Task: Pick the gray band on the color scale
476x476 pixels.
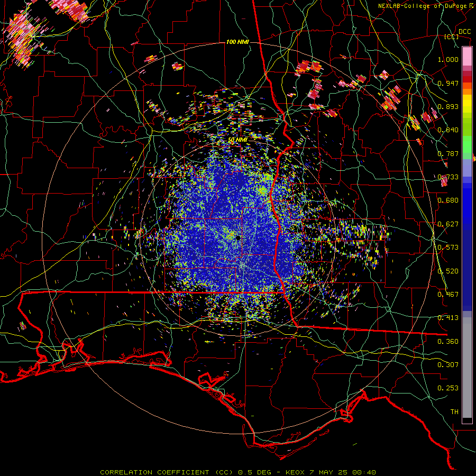Action: click(467, 368)
